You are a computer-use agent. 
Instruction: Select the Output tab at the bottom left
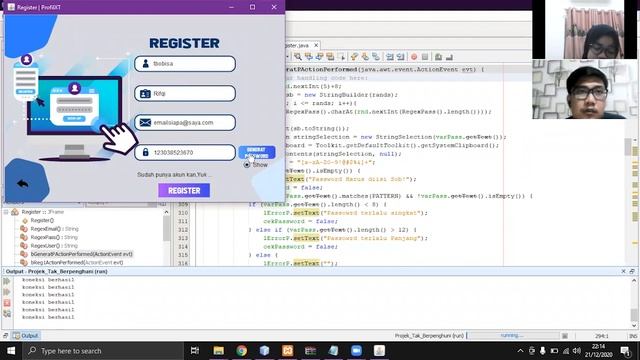(x=26, y=336)
